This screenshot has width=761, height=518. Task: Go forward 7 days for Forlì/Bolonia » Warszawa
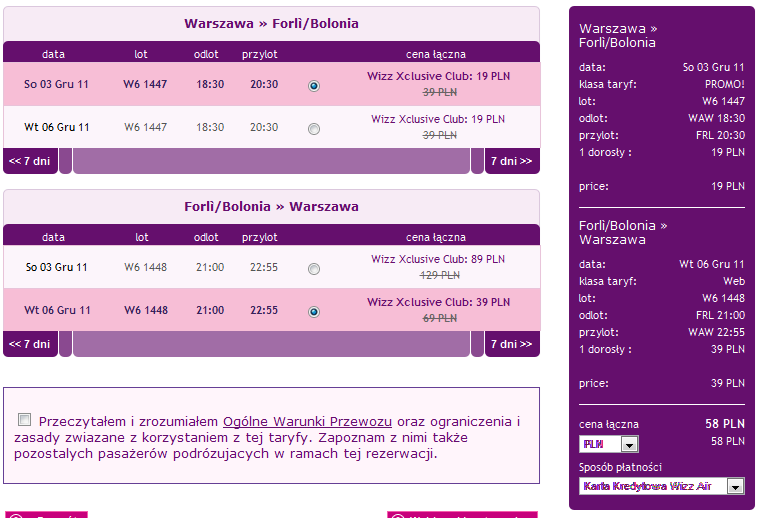(x=512, y=344)
